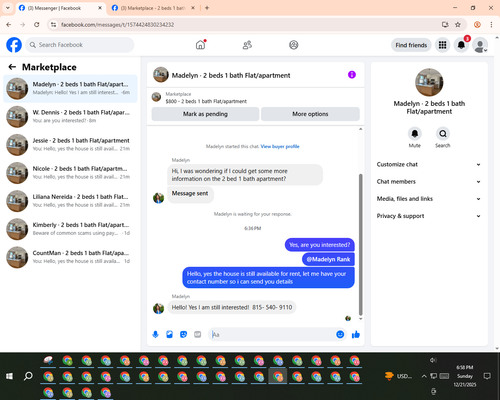
Task: Click the Find friends button
Action: (411, 45)
